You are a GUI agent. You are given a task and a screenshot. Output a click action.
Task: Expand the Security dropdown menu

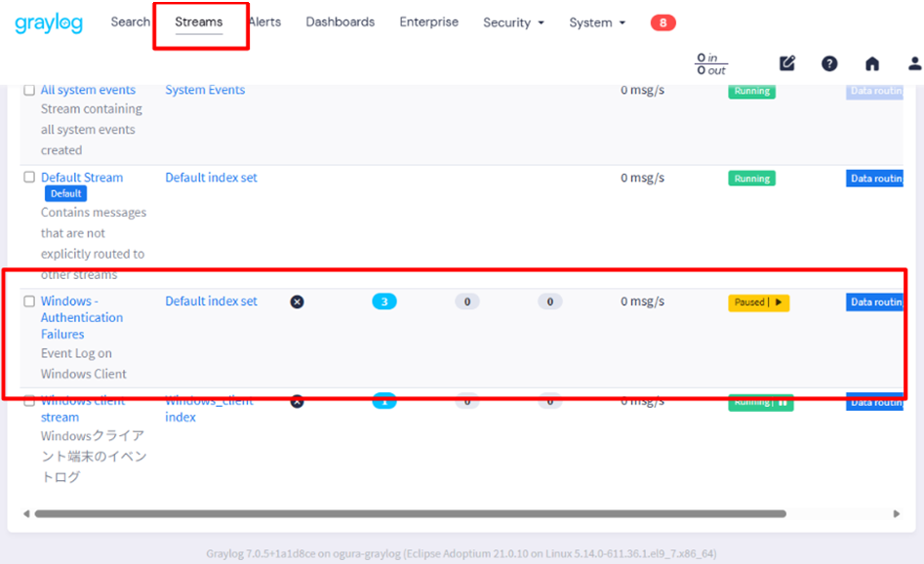coord(513,22)
